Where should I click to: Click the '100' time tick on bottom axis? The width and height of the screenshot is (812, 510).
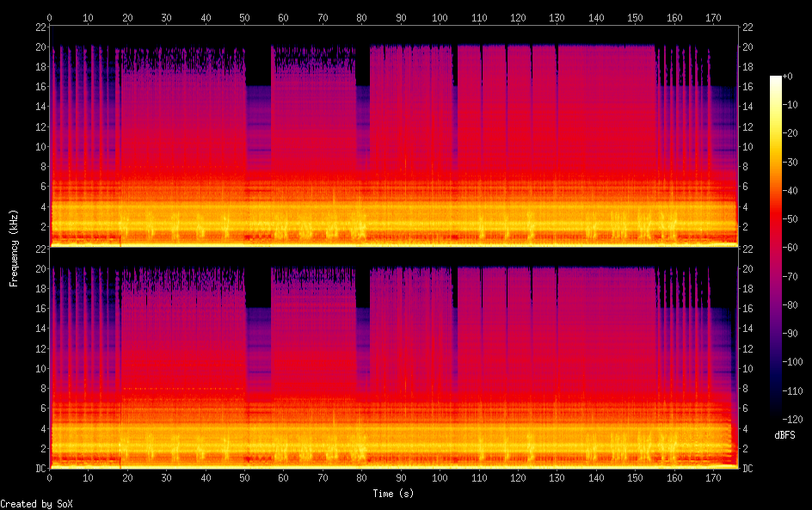[440, 477]
